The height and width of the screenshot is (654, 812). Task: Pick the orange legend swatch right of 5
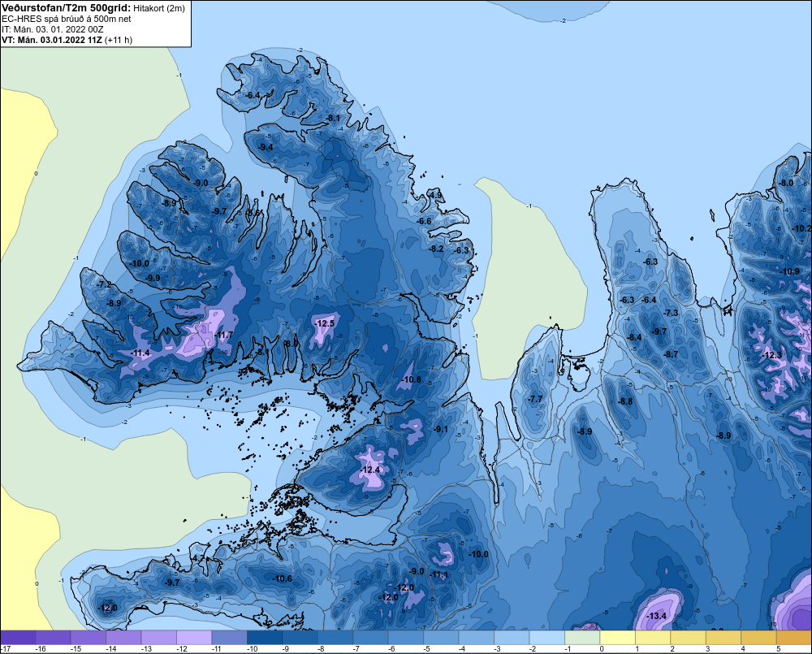click(794, 638)
